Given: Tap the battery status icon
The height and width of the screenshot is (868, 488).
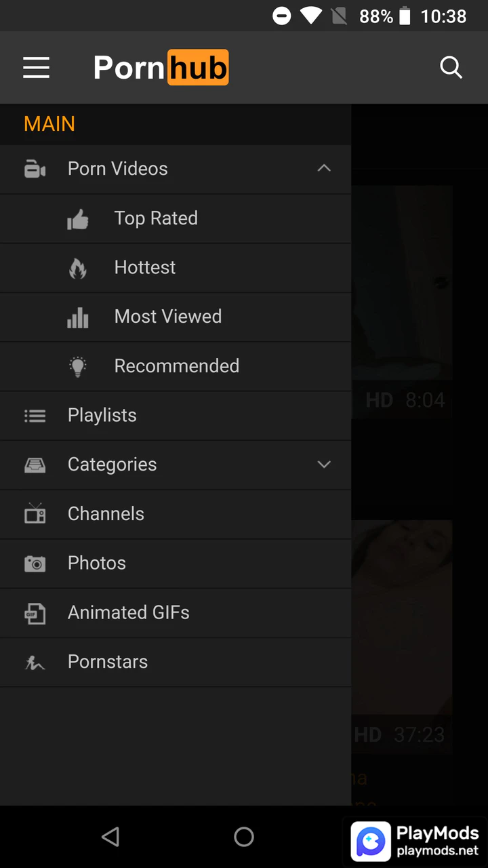Looking at the screenshot, I should [405, 16].
